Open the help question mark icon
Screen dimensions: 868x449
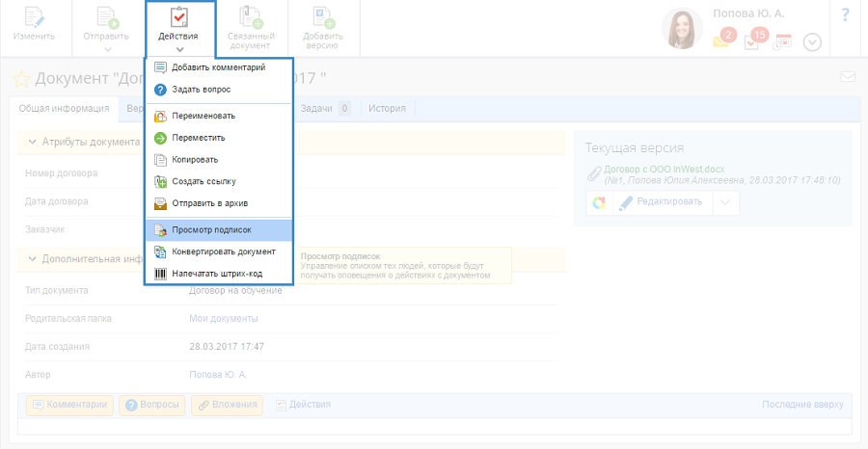point(845,14)
